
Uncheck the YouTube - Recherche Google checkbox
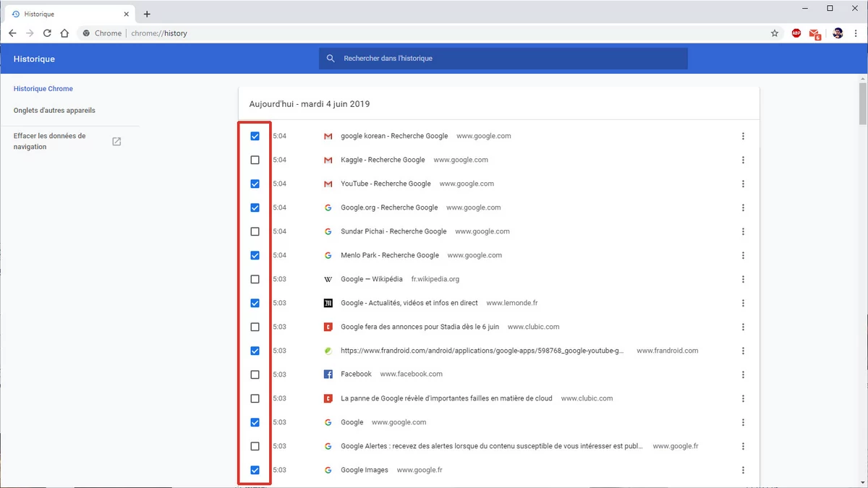pyautogui.click(x=255, y=184)
